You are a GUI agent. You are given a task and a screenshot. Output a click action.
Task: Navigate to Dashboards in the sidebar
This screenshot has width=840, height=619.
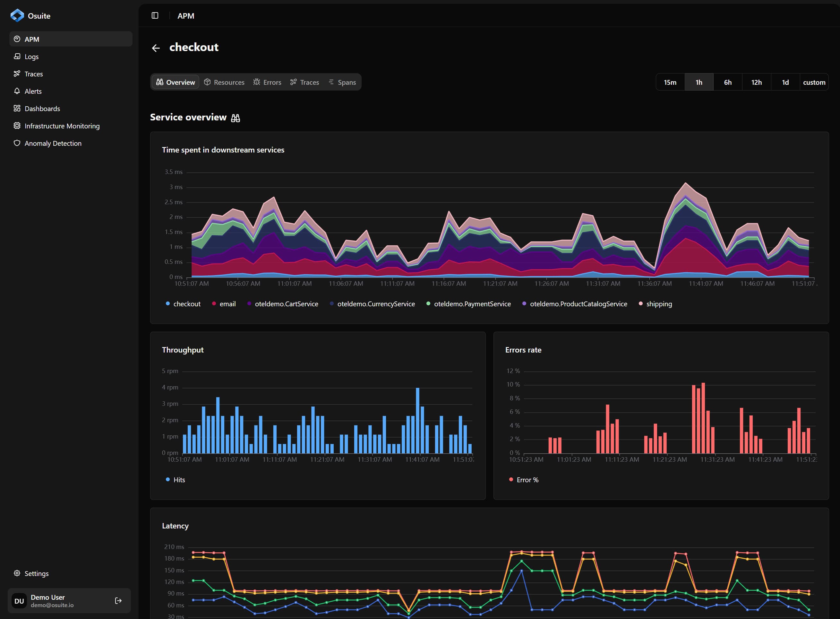click(x=42, y=108)
